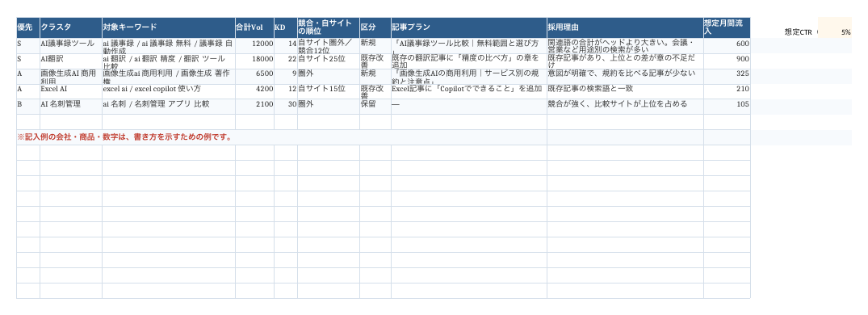
Task: Select the 自サイト25位 cell
Action: point(329,61)
